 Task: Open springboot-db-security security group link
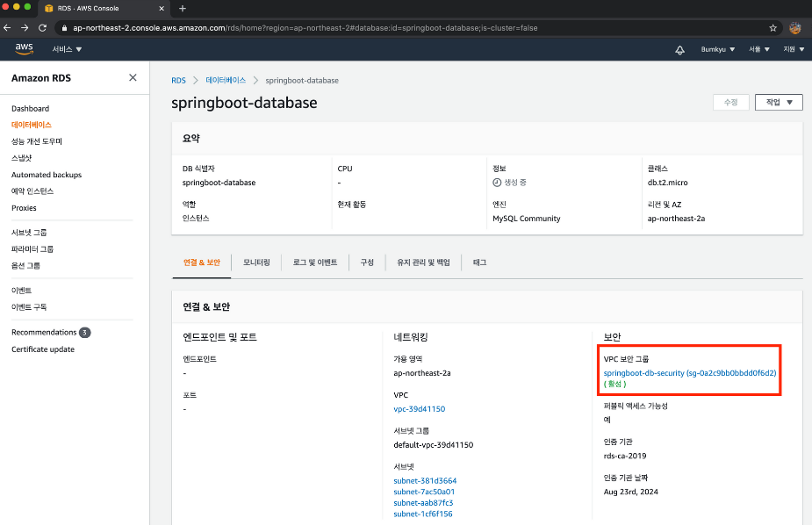pos(690,373)
